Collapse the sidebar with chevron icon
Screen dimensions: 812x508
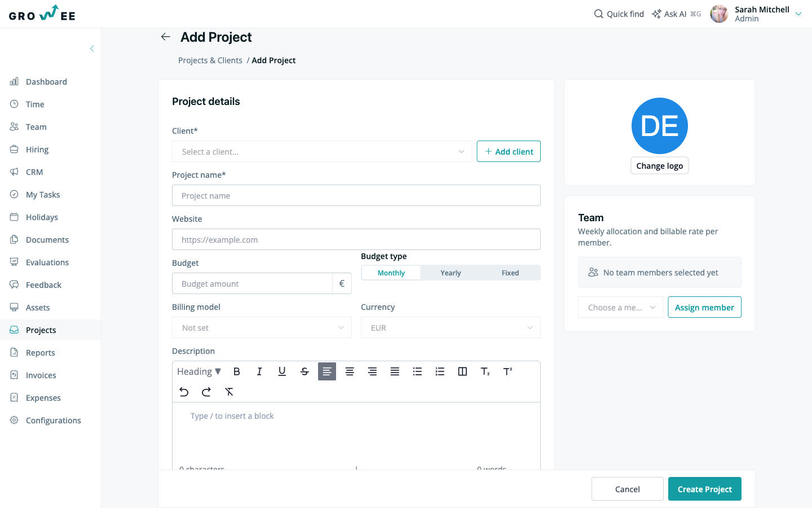(92, 49)
